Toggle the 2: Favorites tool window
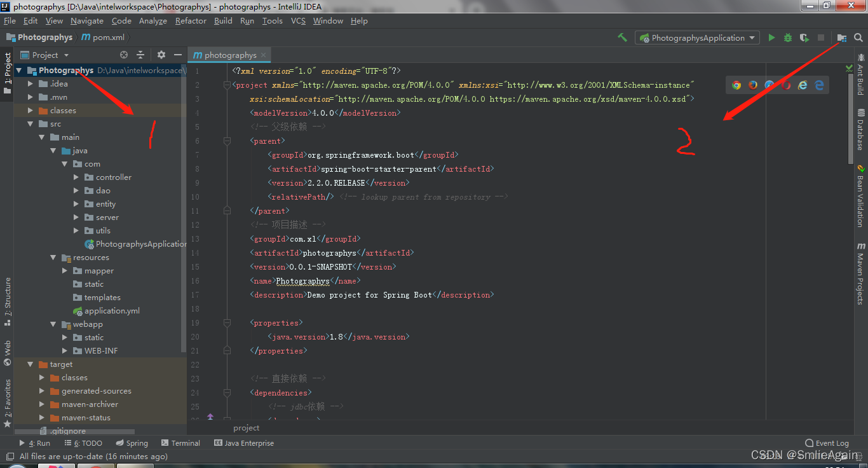The image size is (868, 468). point(7,403)
